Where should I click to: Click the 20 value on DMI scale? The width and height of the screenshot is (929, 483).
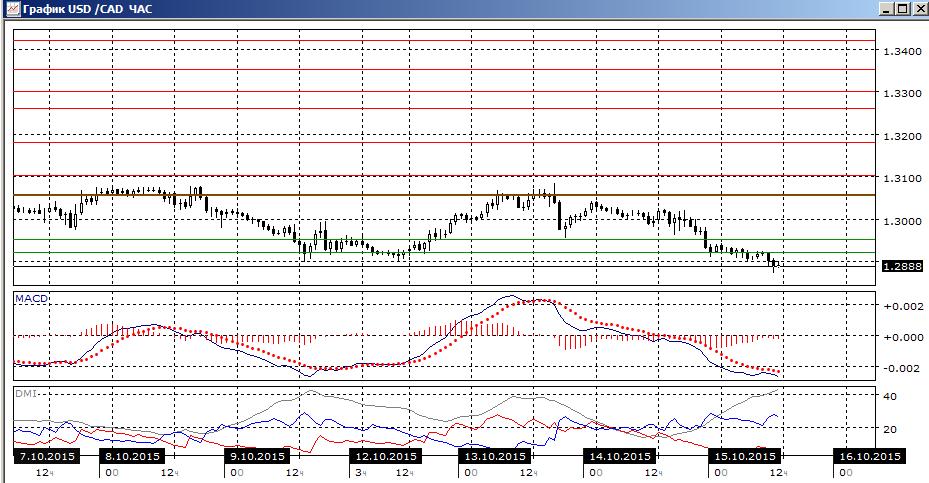tap(890, 429)
